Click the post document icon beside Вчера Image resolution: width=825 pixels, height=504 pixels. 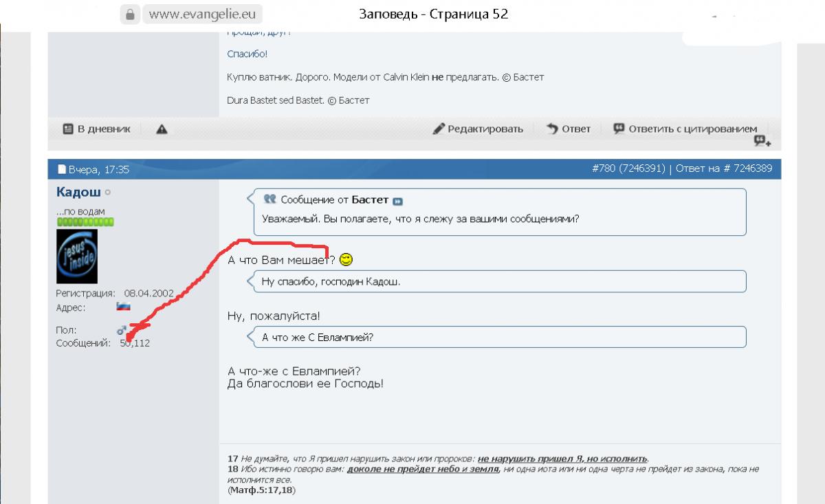(x=61, y=169)
